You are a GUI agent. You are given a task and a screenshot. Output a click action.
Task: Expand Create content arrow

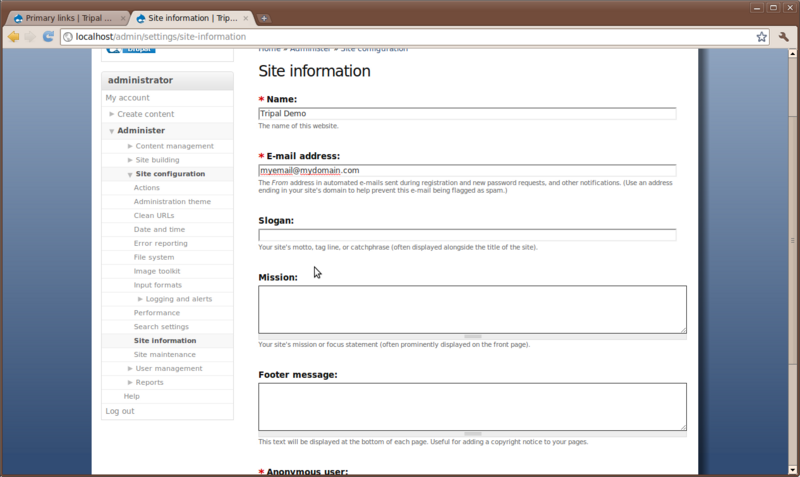(111, 114)
